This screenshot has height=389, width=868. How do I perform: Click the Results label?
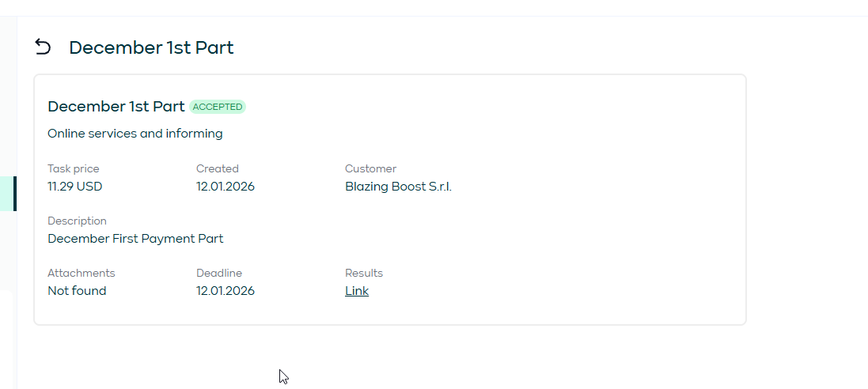click(364, 273)
